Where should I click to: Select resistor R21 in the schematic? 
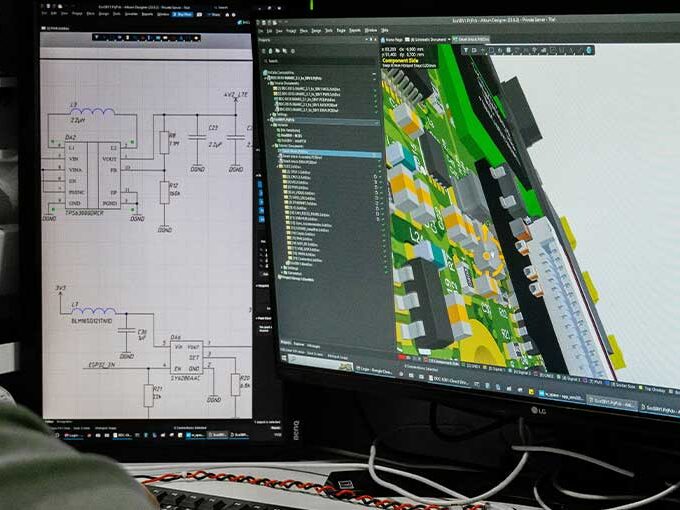(149, 395)
